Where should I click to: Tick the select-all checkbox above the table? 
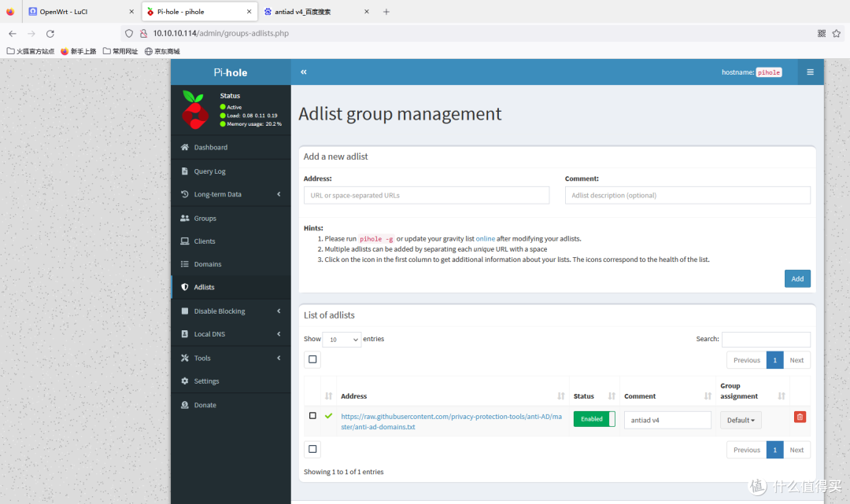click(312, 359)
